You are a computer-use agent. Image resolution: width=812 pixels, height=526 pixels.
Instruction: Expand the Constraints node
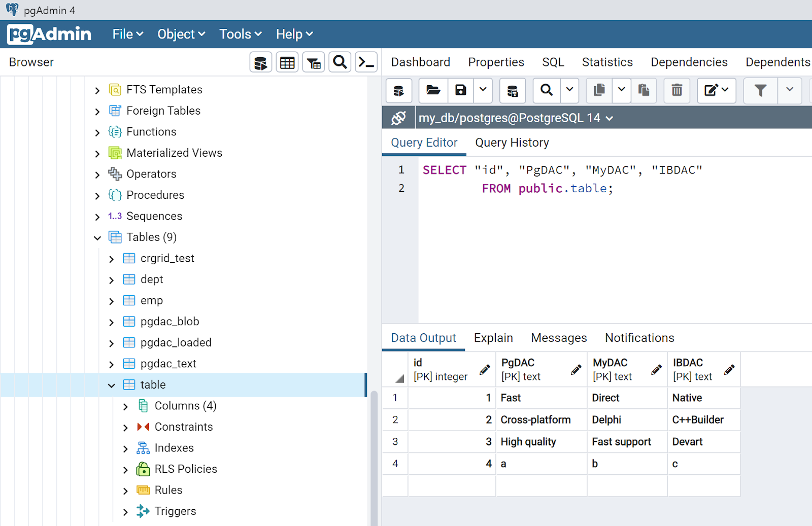(125, 428)
